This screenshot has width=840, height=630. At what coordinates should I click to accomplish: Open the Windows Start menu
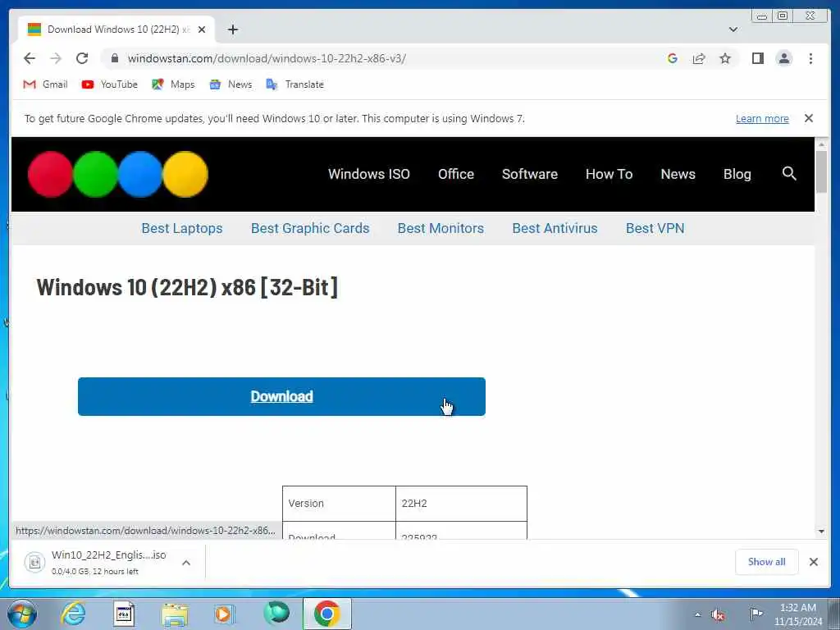click(22, 614)
